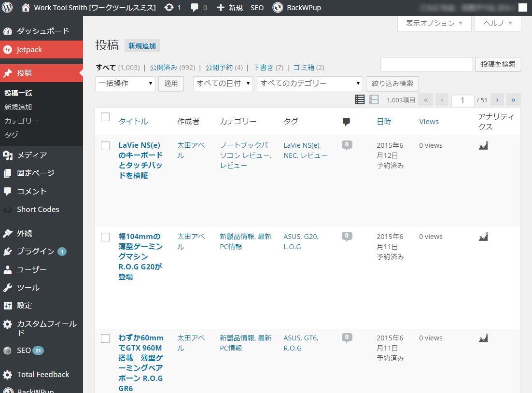Open analytics chart icon for R.O.G G20 post
Screen dimensions: 532x393
[x=483, y=237]
